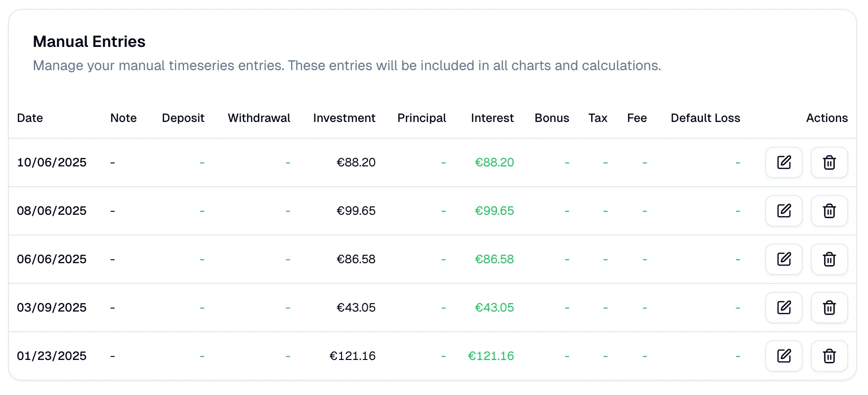This screenshot has width=868, height=395.
Task: Open the edit form for the 08/06/2025 entry
Action: point(783,211)
